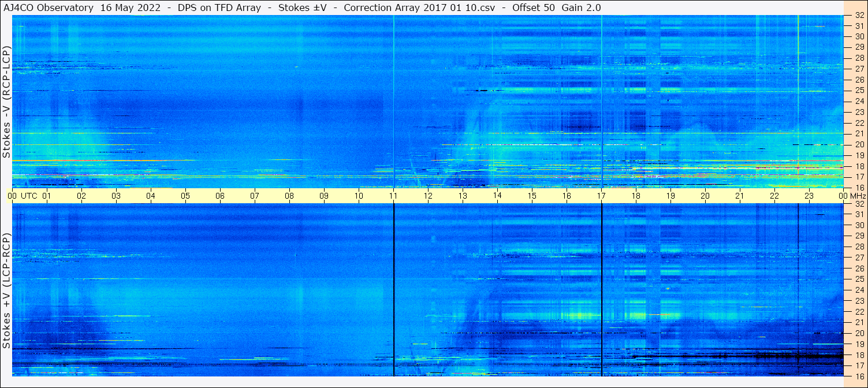Select the 11 hour mark on time axis
The height and width of the screenshot is (388, 868).
393,196
